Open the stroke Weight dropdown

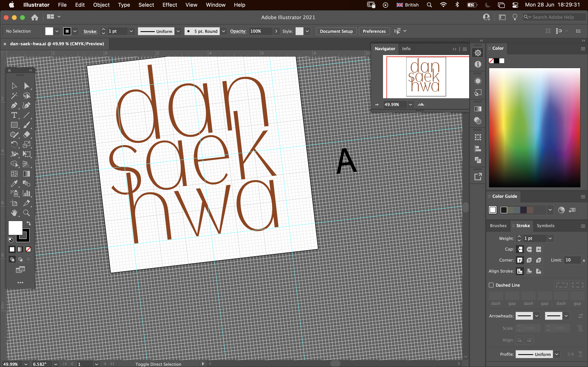coord(550,238)
